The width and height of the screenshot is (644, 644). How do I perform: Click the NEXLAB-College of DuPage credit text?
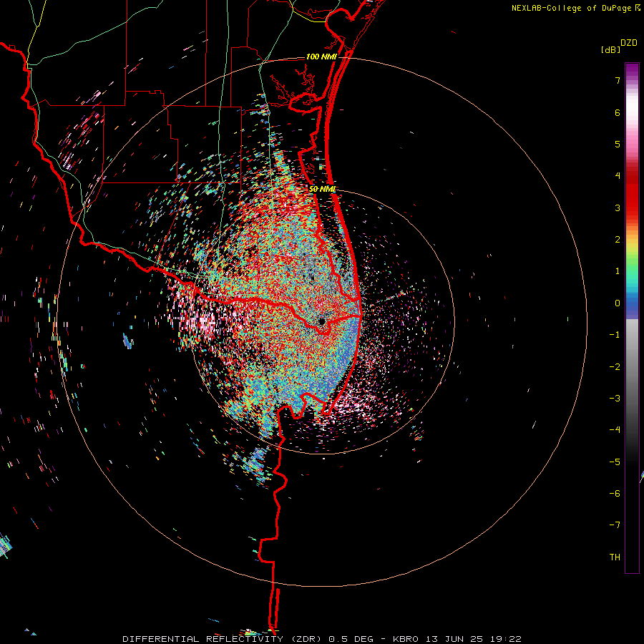pyautogui.click(x=571, y=8)
